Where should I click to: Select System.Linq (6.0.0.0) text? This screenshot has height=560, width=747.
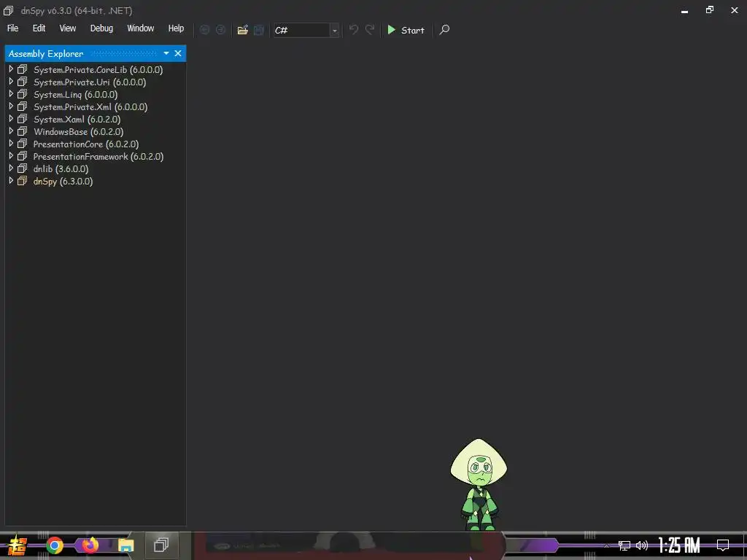tap(75, 94)
